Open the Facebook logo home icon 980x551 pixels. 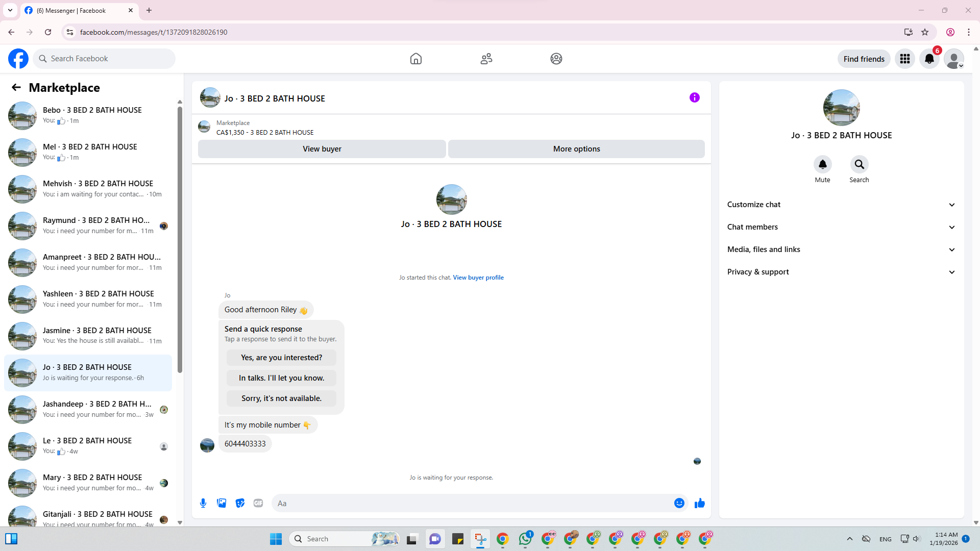pos(18,59)
